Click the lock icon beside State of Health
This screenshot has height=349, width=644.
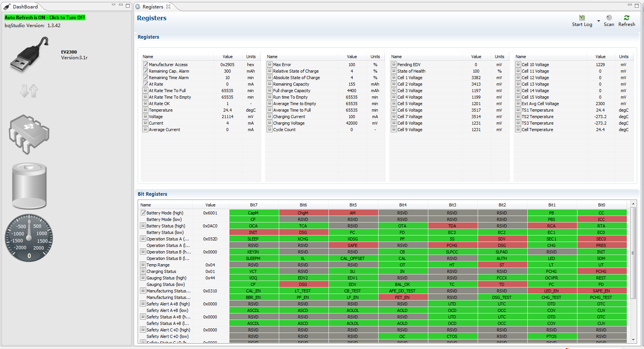tap(394, 71)
